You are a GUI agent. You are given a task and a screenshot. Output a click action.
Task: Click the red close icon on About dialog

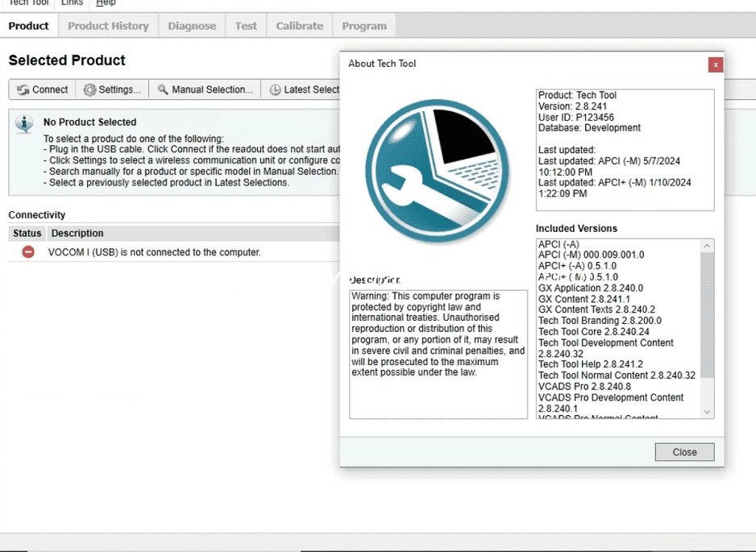(x=716, y=65)
